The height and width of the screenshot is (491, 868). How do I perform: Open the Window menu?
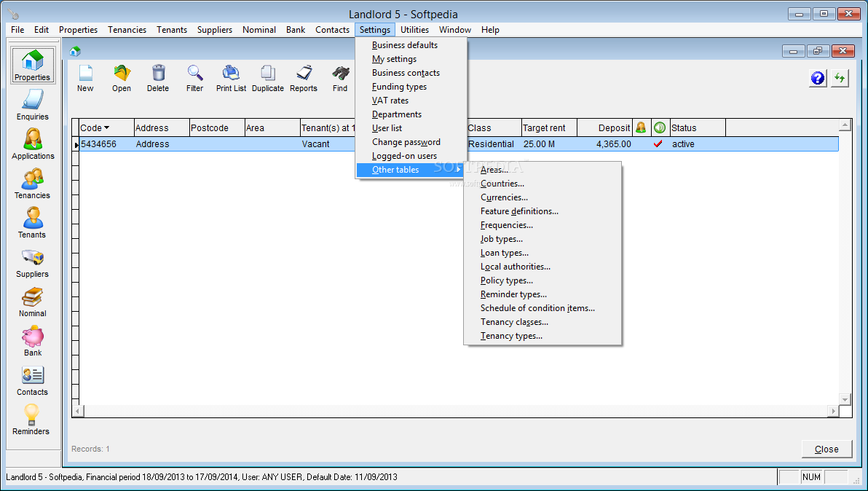click(x=455, y=30)
